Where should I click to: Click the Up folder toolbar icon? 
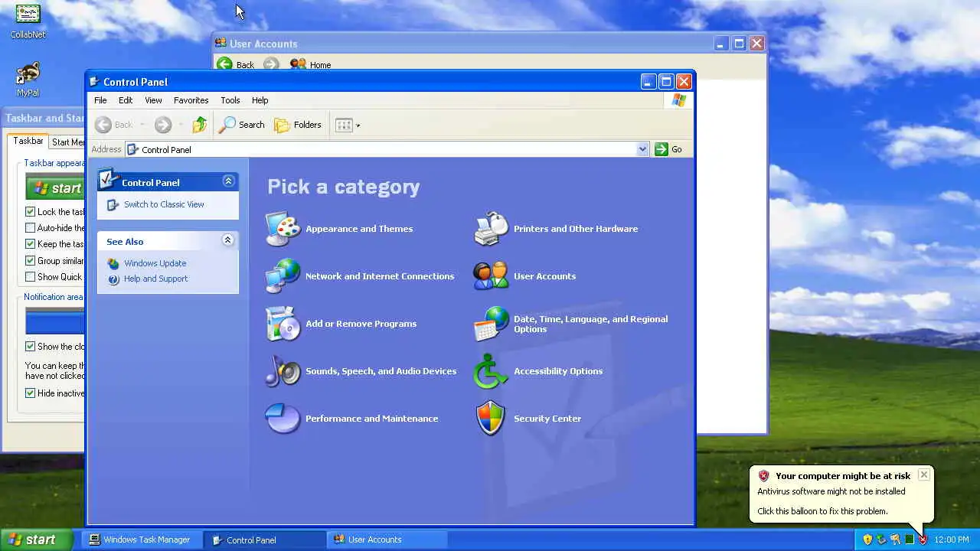(200, 125)
